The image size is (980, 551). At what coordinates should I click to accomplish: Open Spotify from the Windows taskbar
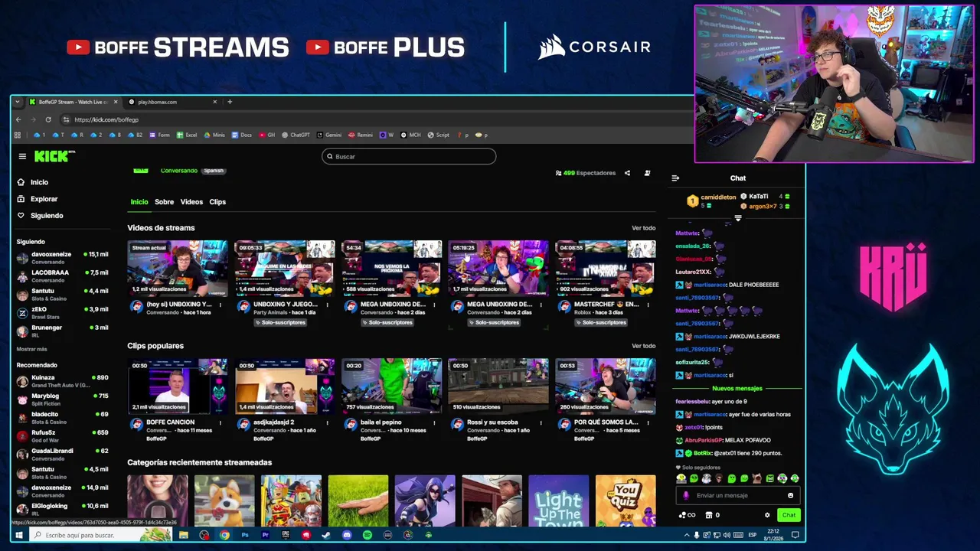[x=367, y=535]
